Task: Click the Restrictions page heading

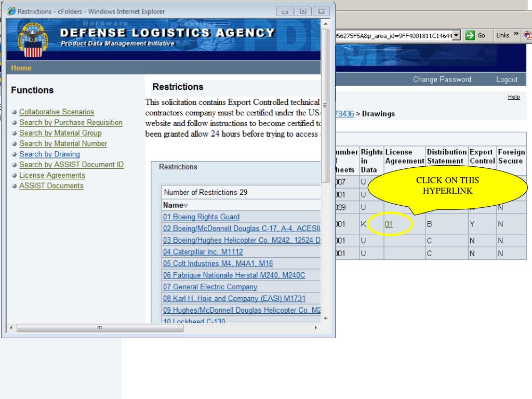Action: click(x=178, y=87)
